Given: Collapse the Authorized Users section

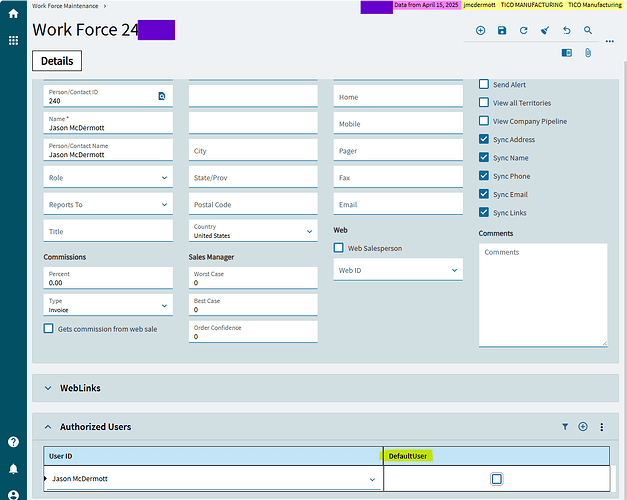Looking at the screenshot, I should [48, 427].
